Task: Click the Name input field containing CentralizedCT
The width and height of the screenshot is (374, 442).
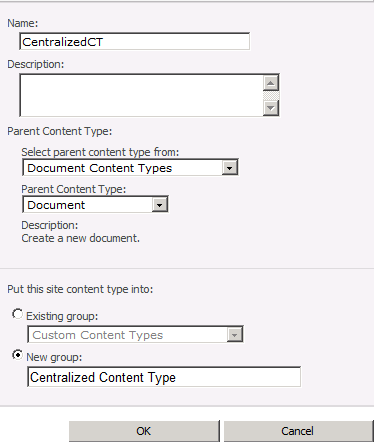Action: pyautogui.click(x=134, y=41)
